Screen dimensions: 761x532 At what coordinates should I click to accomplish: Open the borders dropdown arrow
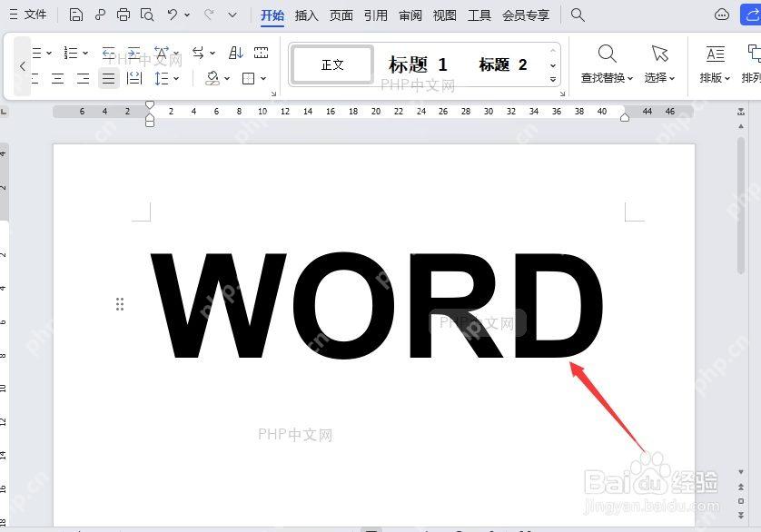263,78
